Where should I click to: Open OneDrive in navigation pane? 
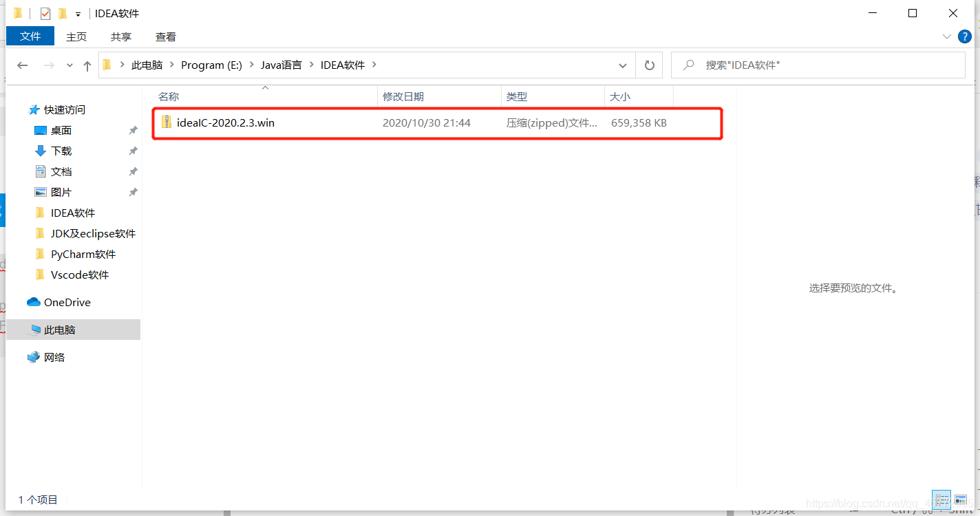coord(67,302)
